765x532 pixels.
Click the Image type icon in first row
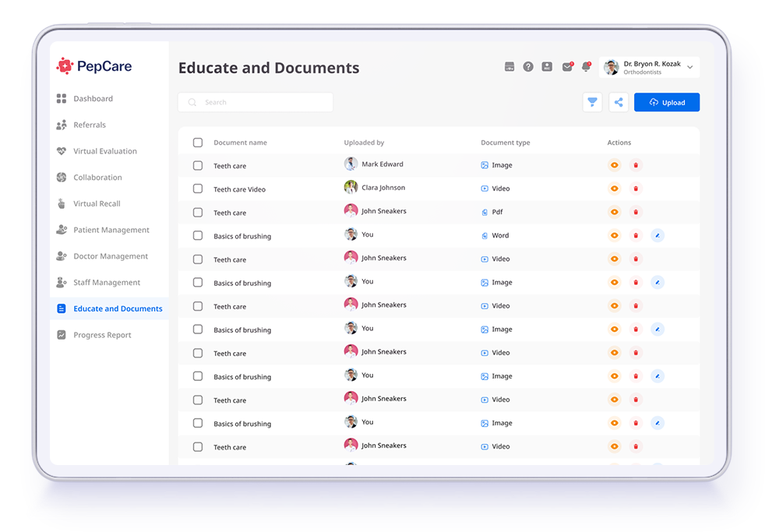485,165
